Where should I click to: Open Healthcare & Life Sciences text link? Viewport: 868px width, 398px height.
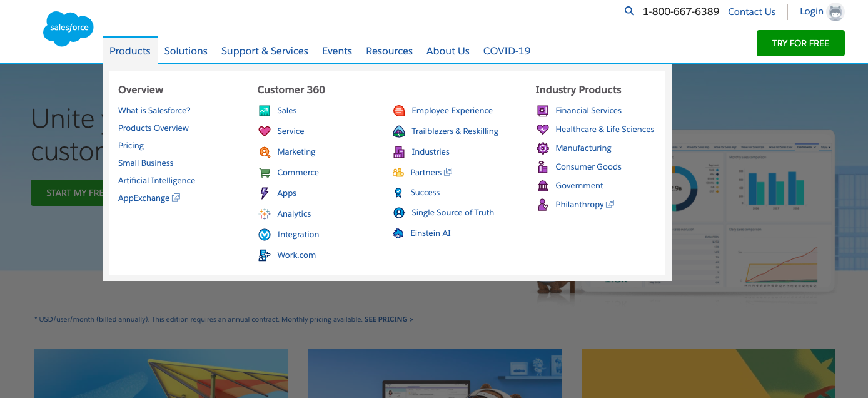pyautogui.click(x=605, y=130)
